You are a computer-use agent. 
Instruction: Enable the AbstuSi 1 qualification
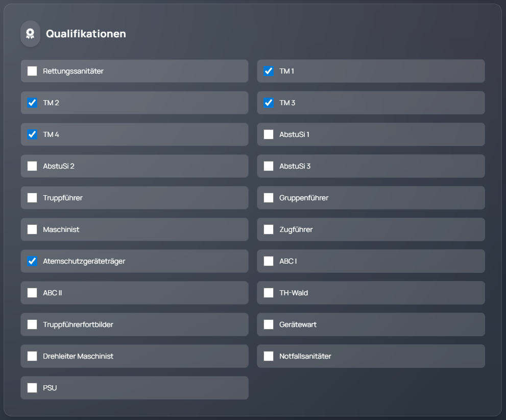[x=269, y=134]
